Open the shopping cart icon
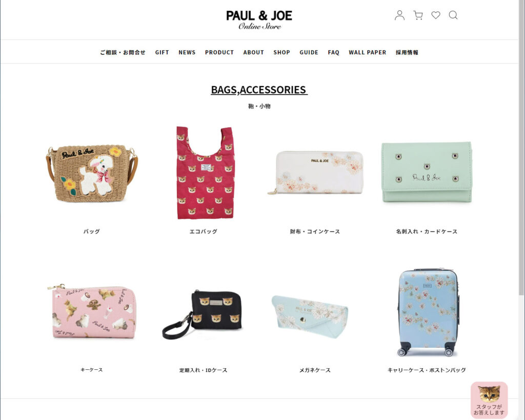Screen dimensions: 525x420 [x=418, y=15]
